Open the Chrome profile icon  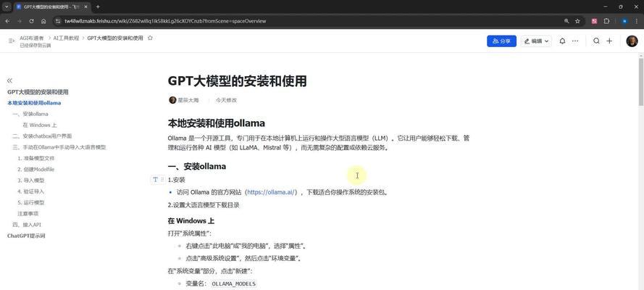click(624, 21)
